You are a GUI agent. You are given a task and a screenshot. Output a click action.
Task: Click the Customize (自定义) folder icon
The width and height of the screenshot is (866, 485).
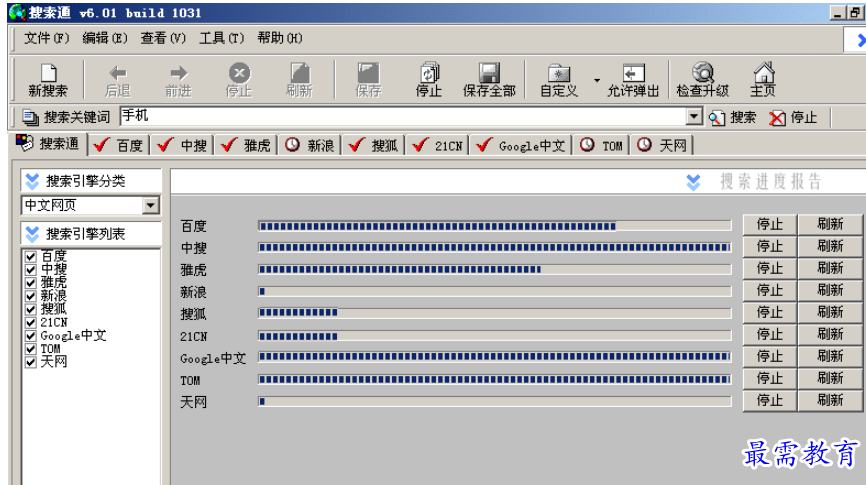559,72
